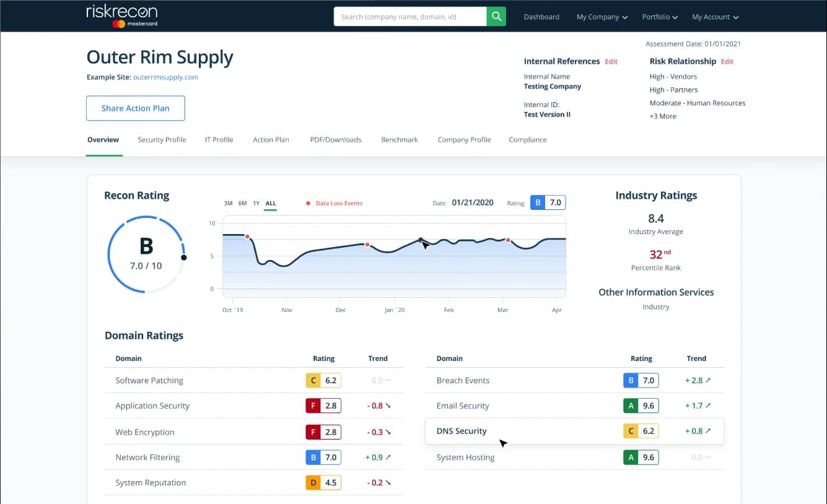This screenshot has width=827, height=504.
Task: Open the My Account dropdown menu
Action: point(715,17)
